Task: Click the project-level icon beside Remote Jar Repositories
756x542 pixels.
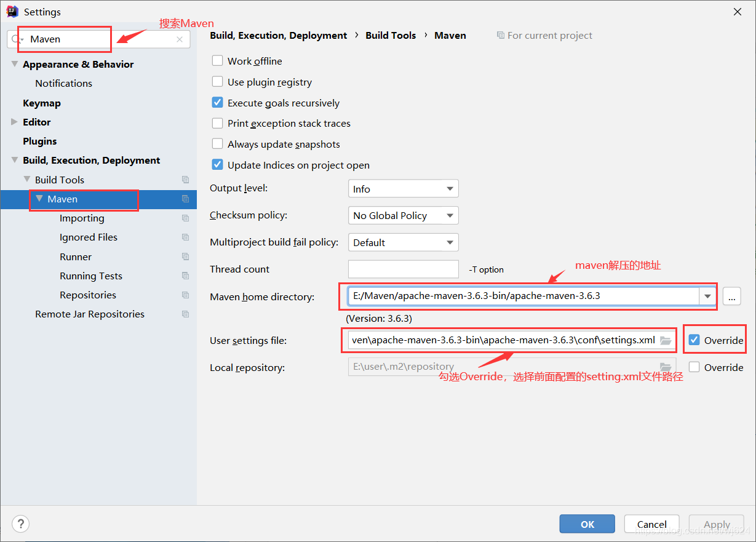Action: click(185, 314)
